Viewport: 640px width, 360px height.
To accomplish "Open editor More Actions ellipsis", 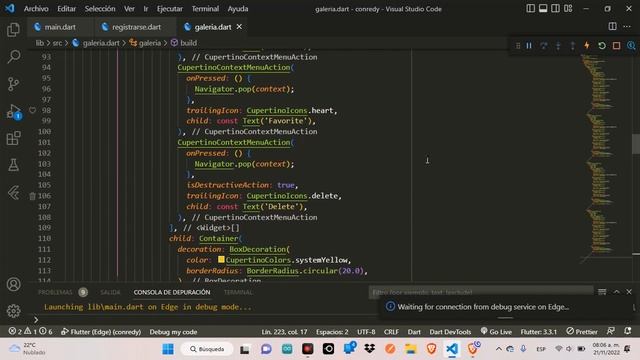I will tap(627, 27).
